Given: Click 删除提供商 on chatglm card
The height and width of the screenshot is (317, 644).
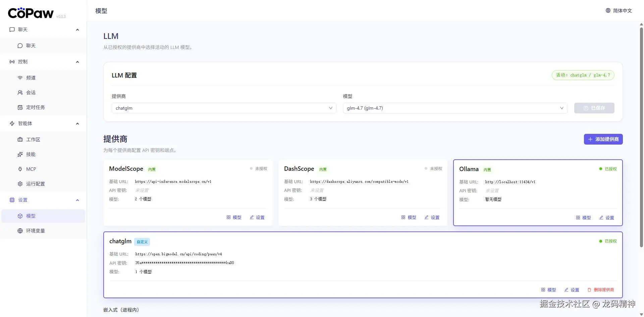Looking at the screenshot, I should coord(601,290).
